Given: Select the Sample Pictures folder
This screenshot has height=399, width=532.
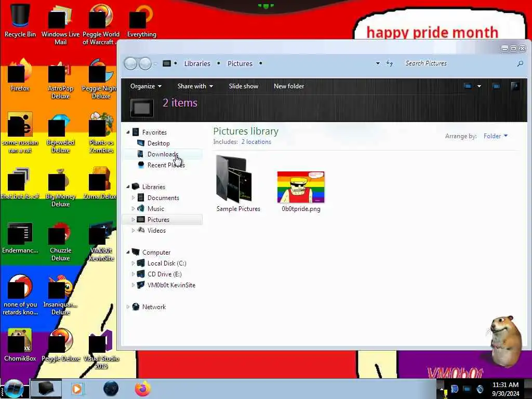Looking at the screenshot, I should point(238,183).
